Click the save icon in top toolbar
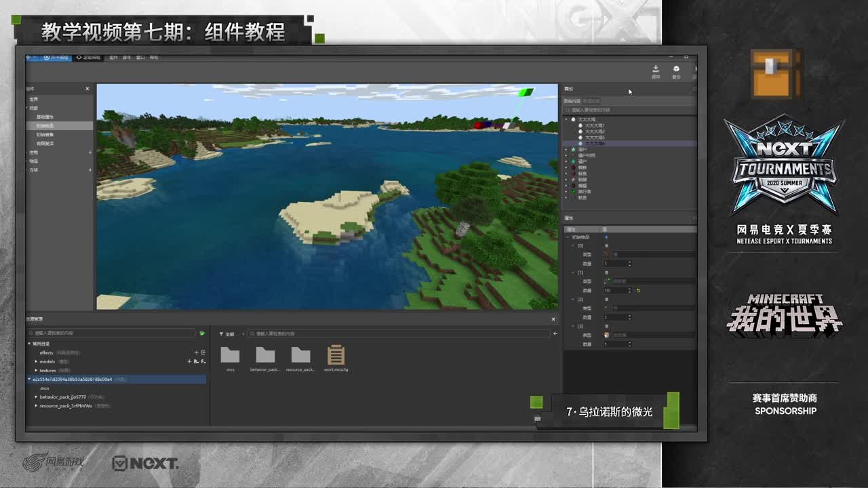The height and width of the screenshot is (488, 868). (x=655, y=69)
